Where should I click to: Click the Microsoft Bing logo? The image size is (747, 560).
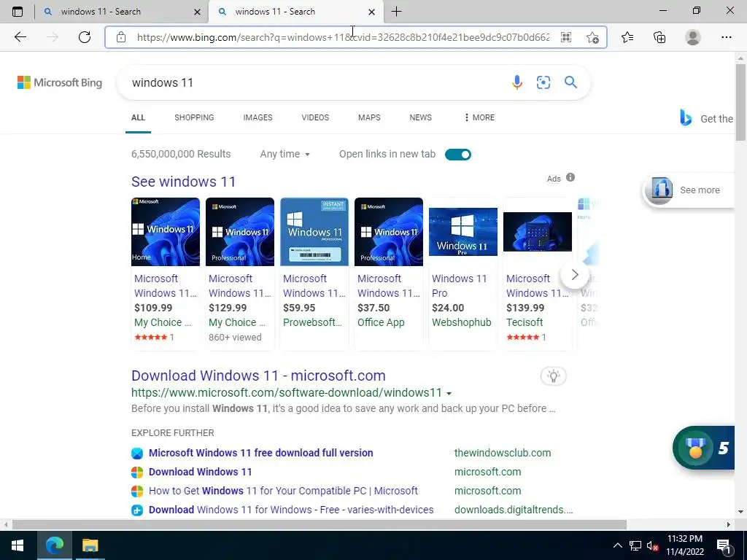click(60, 82)
